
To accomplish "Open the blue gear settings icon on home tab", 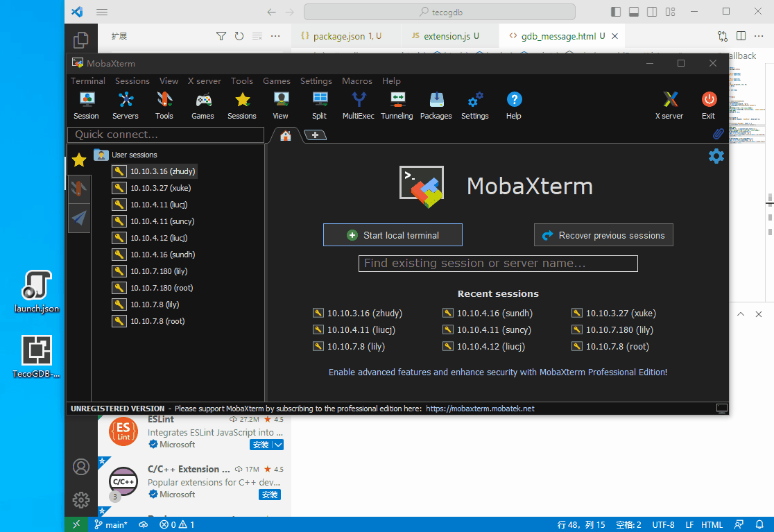I will pyautogui.click(x=716, y=157).
